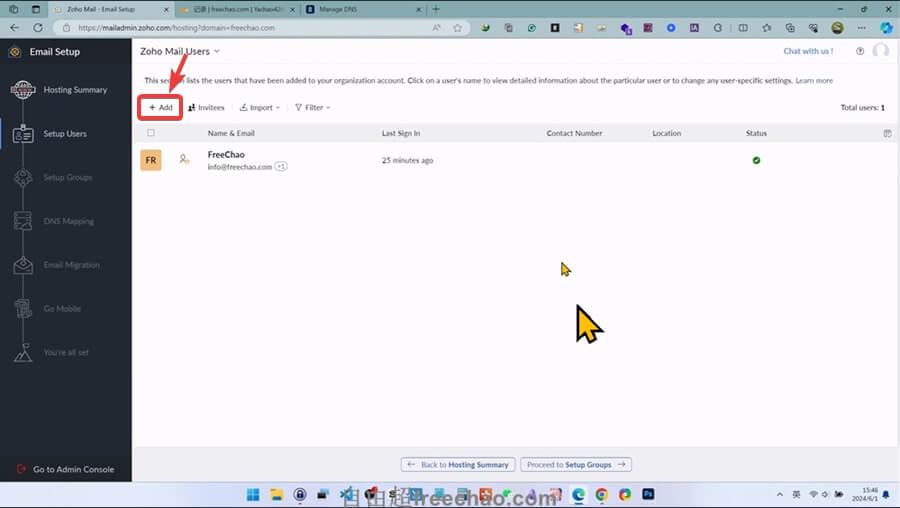Image resolution: width=900 pixels, height=508 pixels.
Task: Sort by the Name & Email column header
Action: tap(231, 133)
